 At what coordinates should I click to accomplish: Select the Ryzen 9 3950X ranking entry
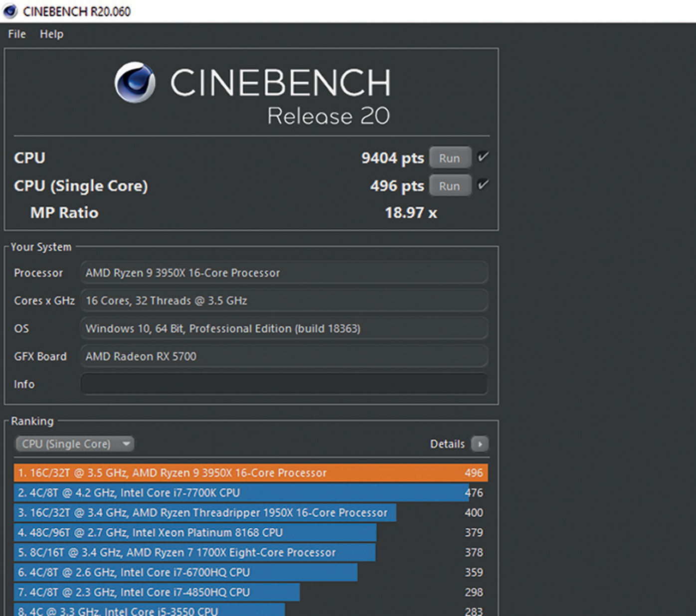pyautogui.click(x=250, y=473)
